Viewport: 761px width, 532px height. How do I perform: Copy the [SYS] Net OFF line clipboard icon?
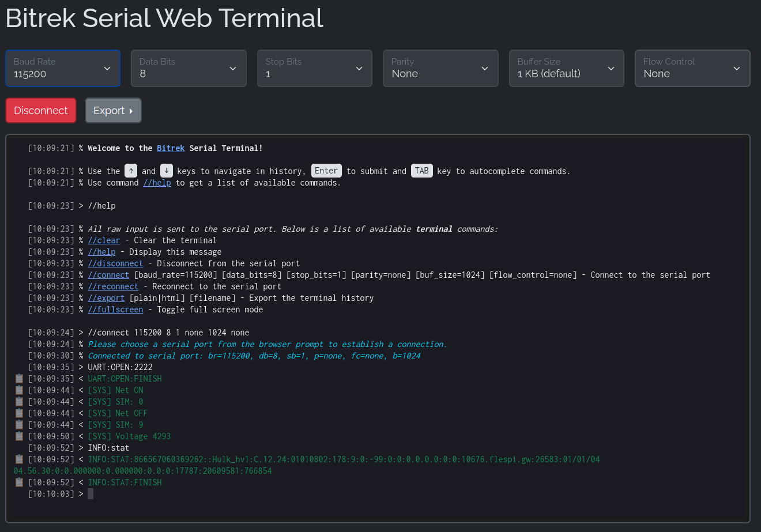pos(19,413)
